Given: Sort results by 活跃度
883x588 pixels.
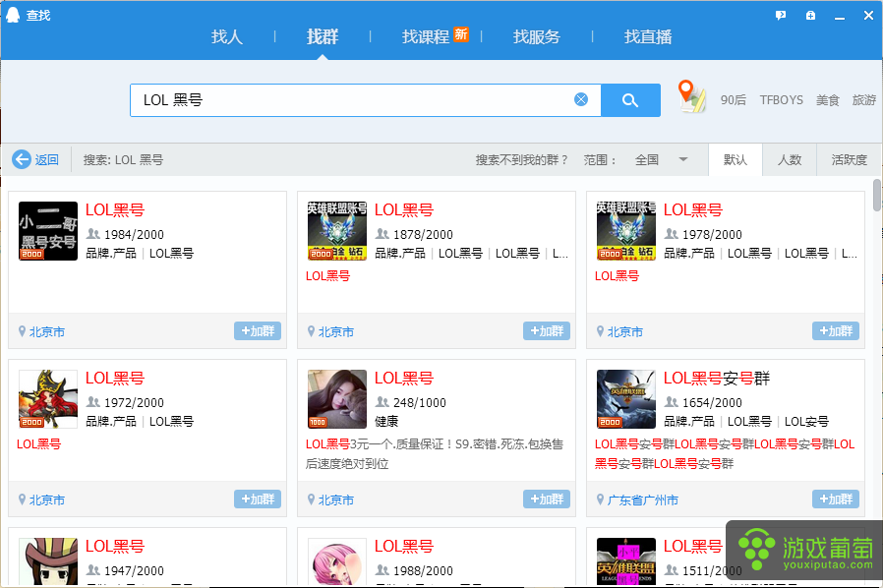Looking at the screenshot, I should 850,160.
